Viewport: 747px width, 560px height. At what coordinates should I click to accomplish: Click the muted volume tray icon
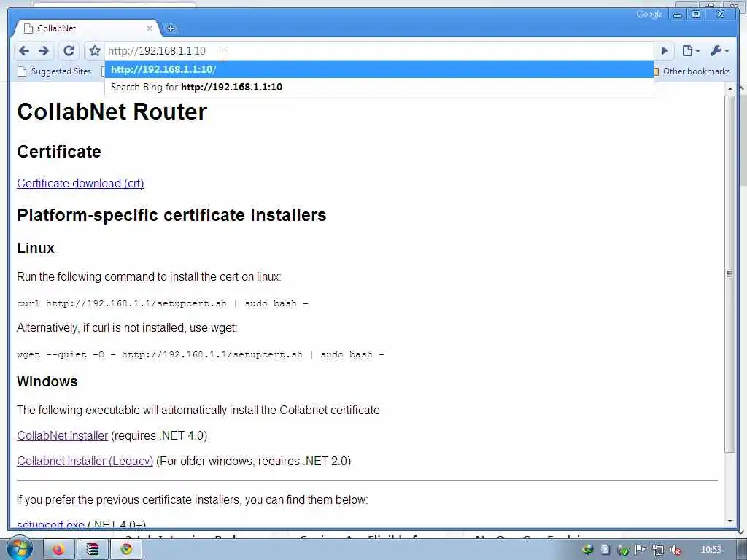click(675, 550)
